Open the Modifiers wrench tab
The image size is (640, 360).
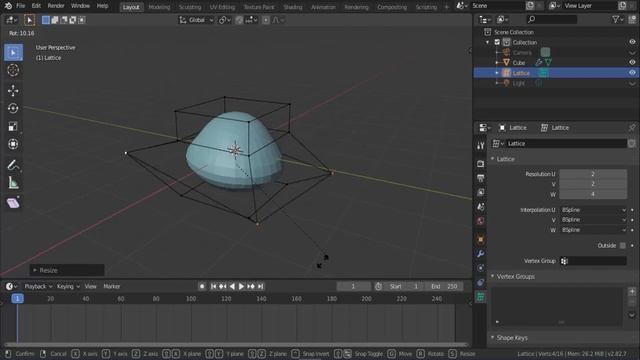pyautogui.click(x=480, y=253)
